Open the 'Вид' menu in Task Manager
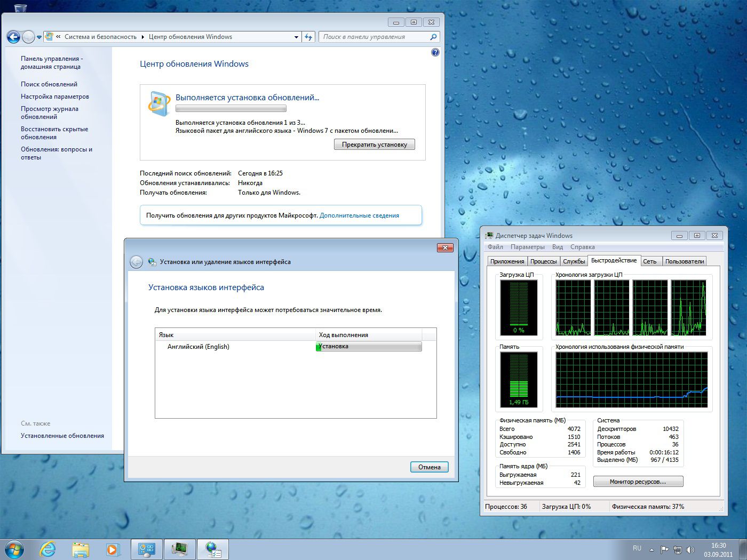This screenshot has width=747, height=560. pyautogui.click(x=558, y=247)
